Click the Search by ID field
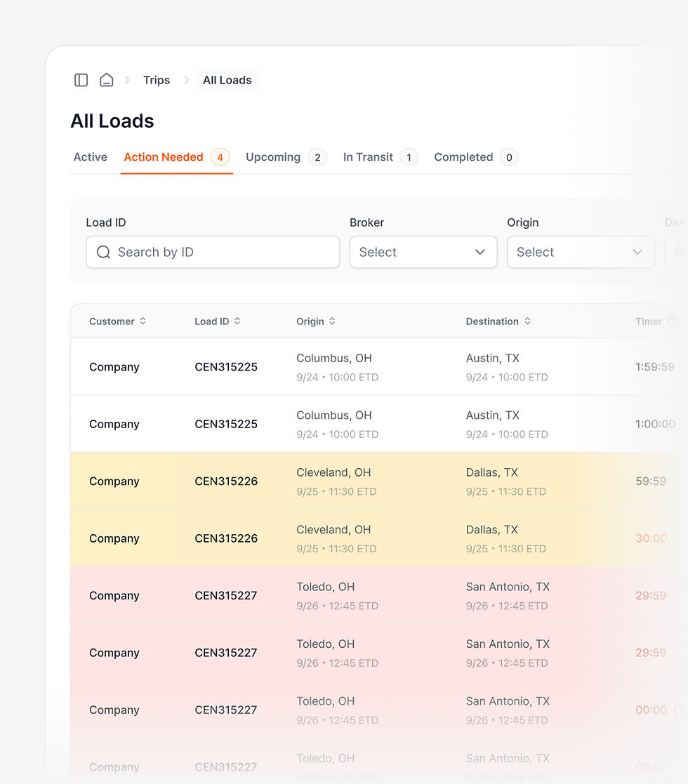Screen dimensions: 688x784 [x=213, y=252]
